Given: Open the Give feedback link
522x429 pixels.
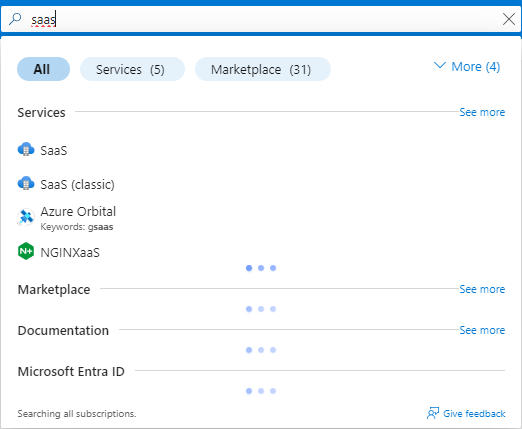Looking at the screenshot, I should [474, 413].
